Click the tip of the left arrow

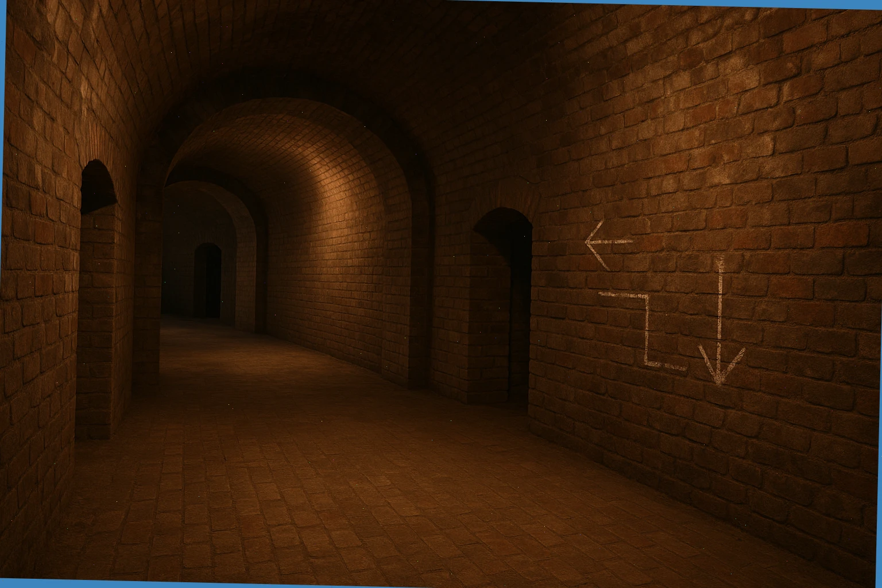[x=588, y=242]
